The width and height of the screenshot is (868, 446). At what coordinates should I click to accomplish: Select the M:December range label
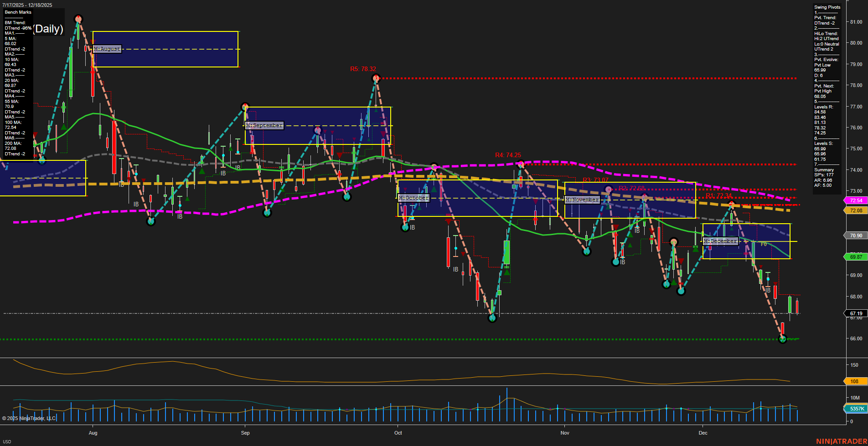[720, 241]
